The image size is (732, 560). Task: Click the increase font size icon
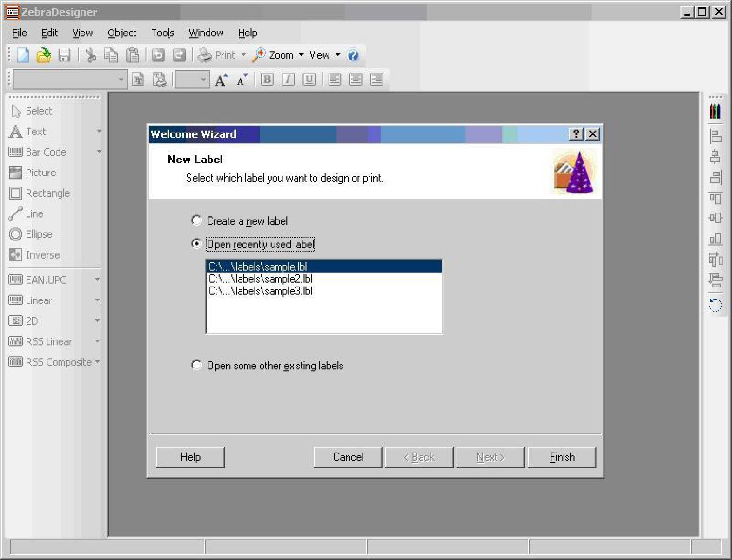pos(221,80)
